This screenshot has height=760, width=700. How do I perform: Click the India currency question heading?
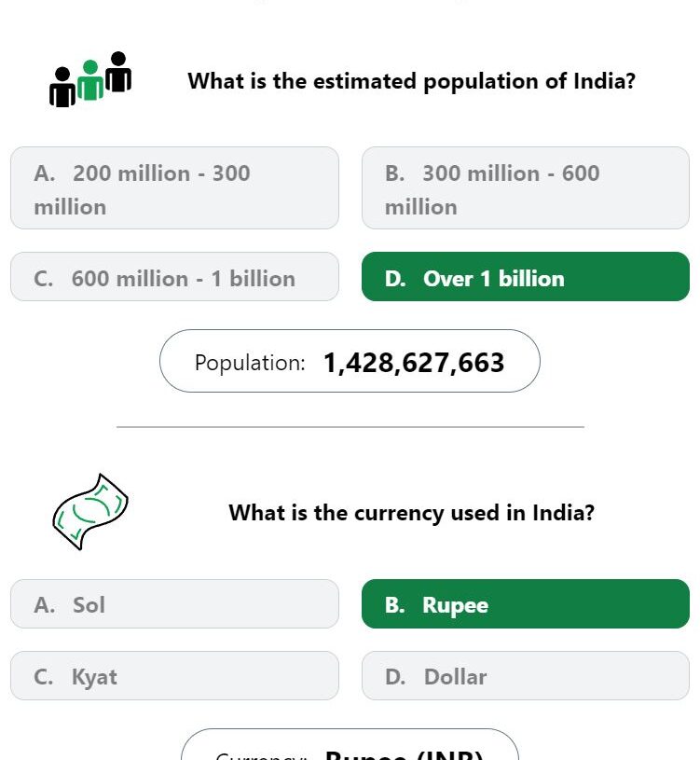pos(411,513)
